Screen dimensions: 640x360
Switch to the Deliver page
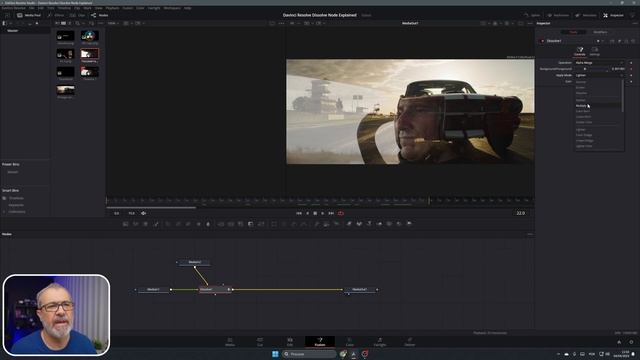[x=410, y=342]
